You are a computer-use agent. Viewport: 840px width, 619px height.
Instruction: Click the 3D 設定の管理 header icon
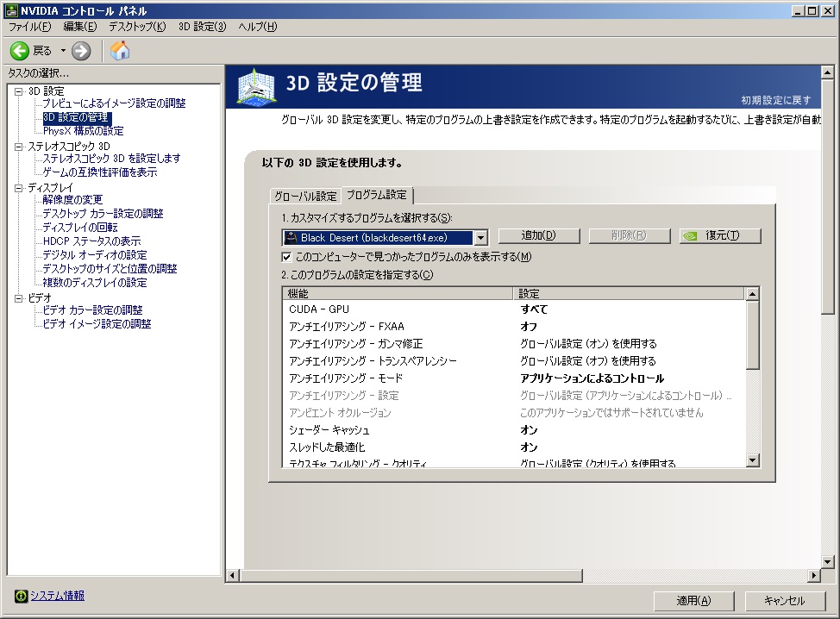tap(257, 86)
